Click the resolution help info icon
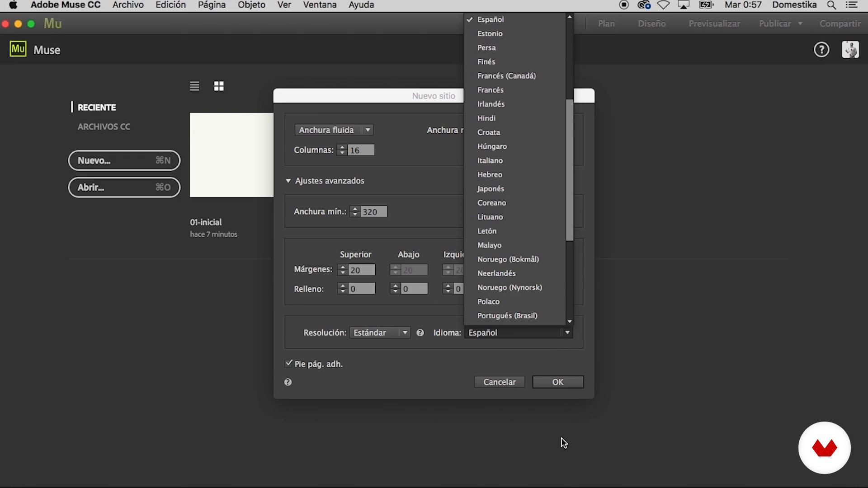 click(x=420, y=333)
